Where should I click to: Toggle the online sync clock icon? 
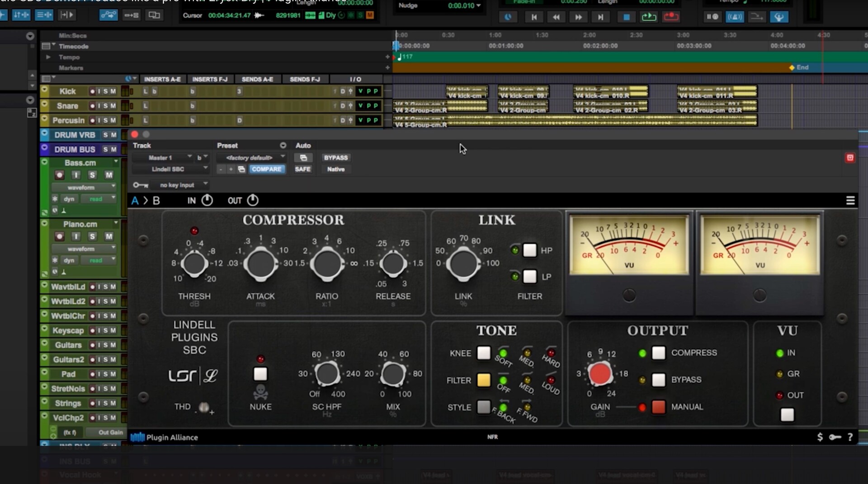point(508,17)
